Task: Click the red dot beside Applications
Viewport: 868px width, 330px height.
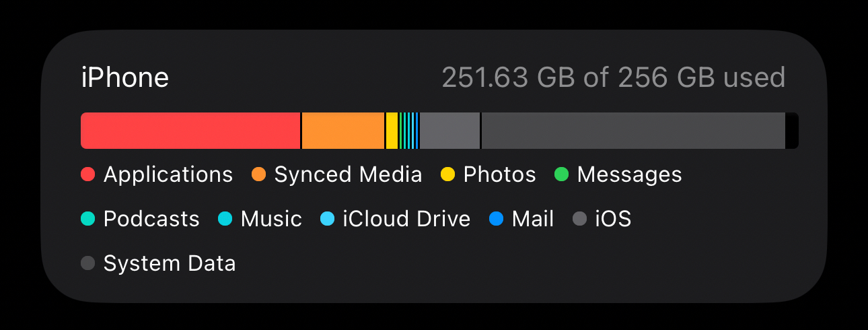Action: click(x=87, y=174)
